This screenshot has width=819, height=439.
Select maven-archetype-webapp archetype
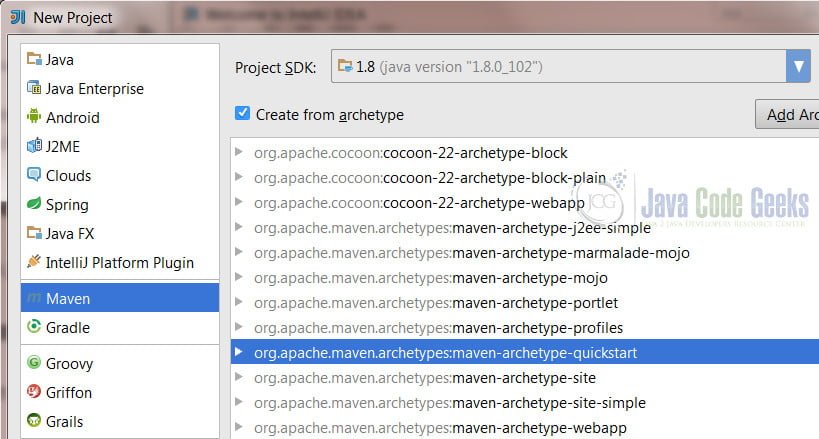(440, 428)
